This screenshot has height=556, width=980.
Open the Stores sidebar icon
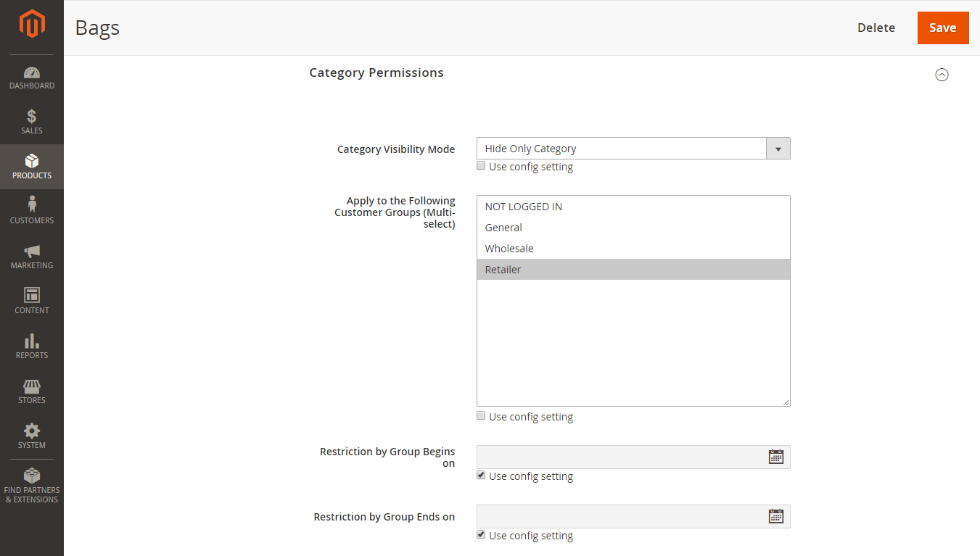[x=32, y=390]
